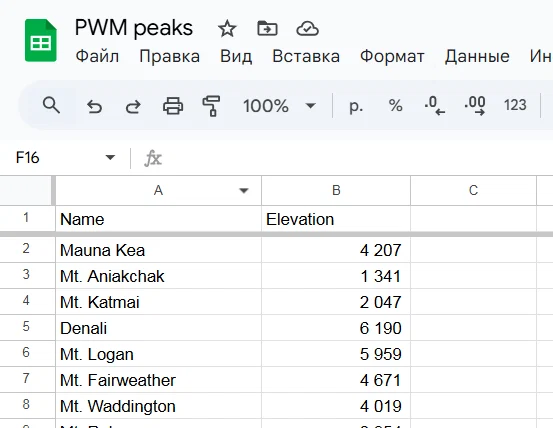Image resolution: width=553 pixels, height=428 pixels.
Task: Undo the last action
Action: coord(94,106)
